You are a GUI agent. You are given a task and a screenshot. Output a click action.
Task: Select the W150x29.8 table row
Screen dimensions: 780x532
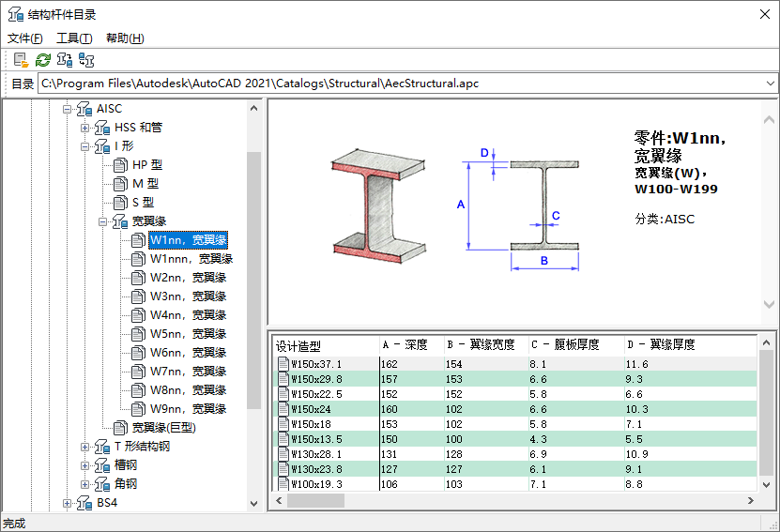514,379
